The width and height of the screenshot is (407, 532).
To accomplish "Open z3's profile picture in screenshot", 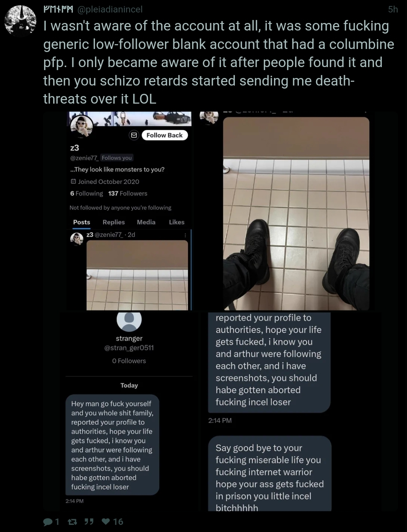I will pyautogui.click(x=81, y=126).
